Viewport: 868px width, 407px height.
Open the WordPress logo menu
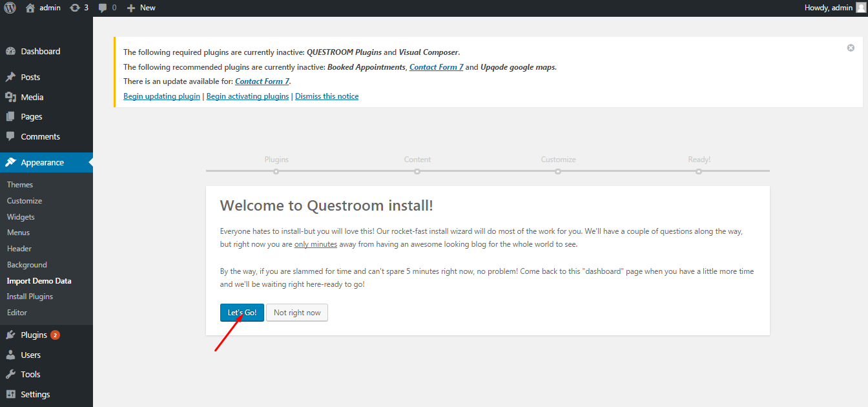(x=10, y=8)
